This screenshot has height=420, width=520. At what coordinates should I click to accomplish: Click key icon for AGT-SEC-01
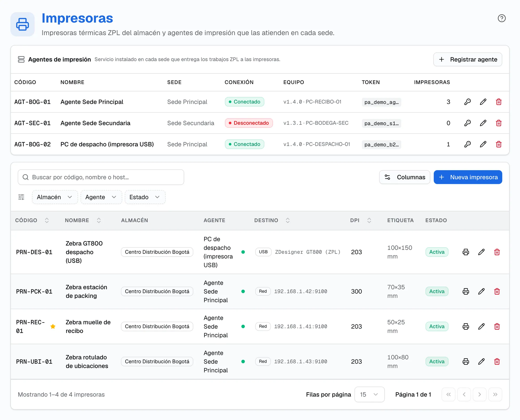(x=467, y=123)
